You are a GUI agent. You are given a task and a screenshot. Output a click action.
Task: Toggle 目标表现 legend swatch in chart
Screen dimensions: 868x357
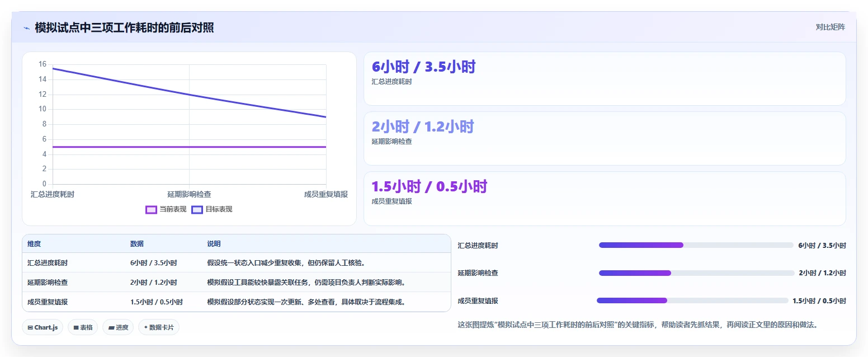click(197, 209)
